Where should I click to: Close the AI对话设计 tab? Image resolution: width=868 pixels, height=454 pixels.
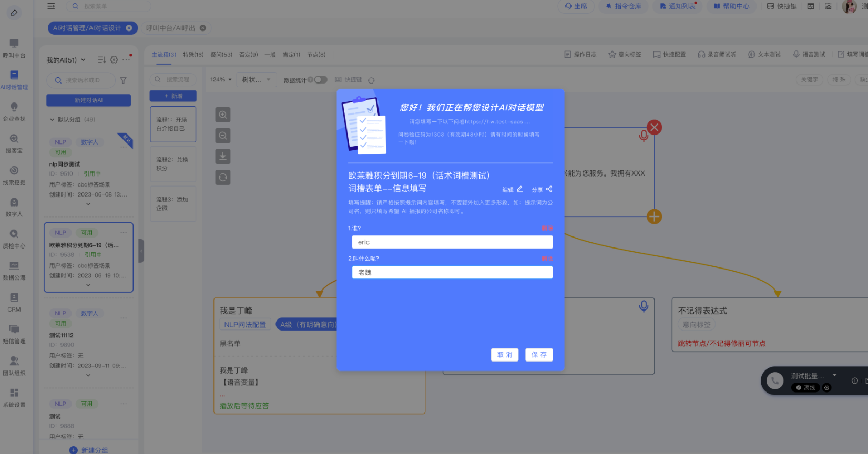point(129,28)
